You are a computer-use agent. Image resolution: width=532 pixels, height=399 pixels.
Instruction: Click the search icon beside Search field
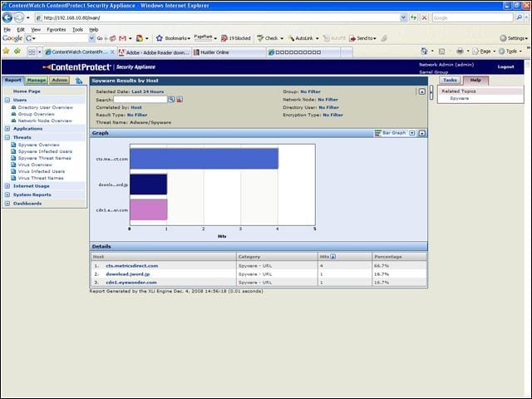coord(171,100)
